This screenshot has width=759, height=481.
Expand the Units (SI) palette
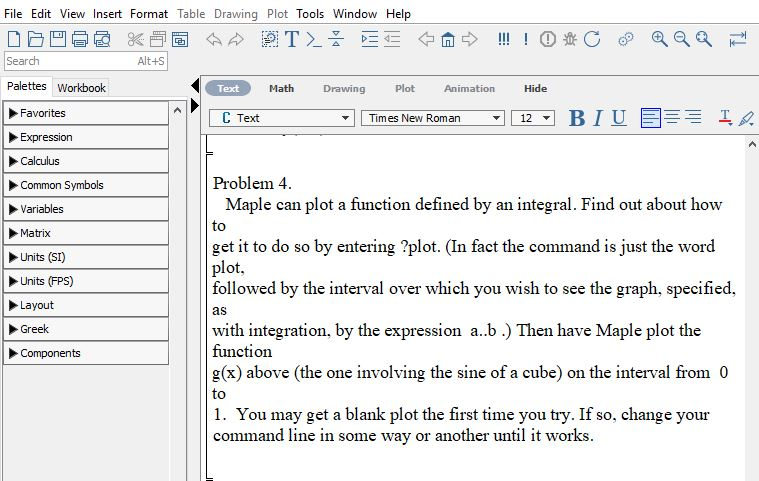[x=86, y=257]
